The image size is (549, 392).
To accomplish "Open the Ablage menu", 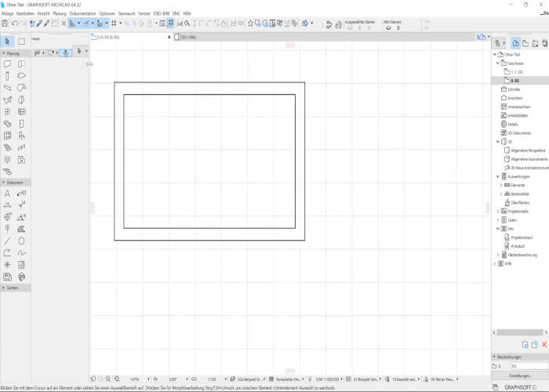I will [7, 13].
